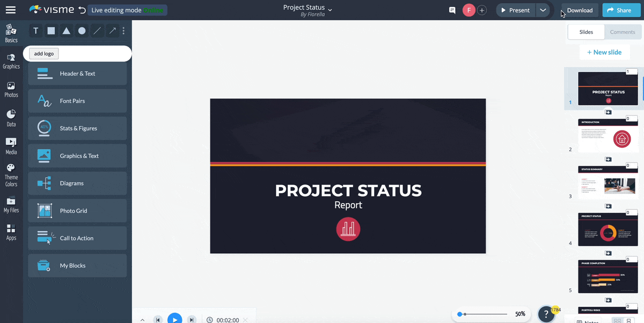Open the dropdown arrow beside Present

543,10
